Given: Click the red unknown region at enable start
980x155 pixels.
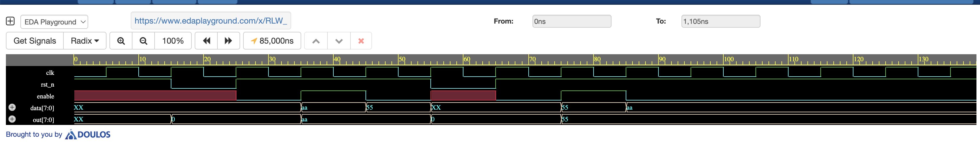Looking at the screenshot, I should pos(155,95).
